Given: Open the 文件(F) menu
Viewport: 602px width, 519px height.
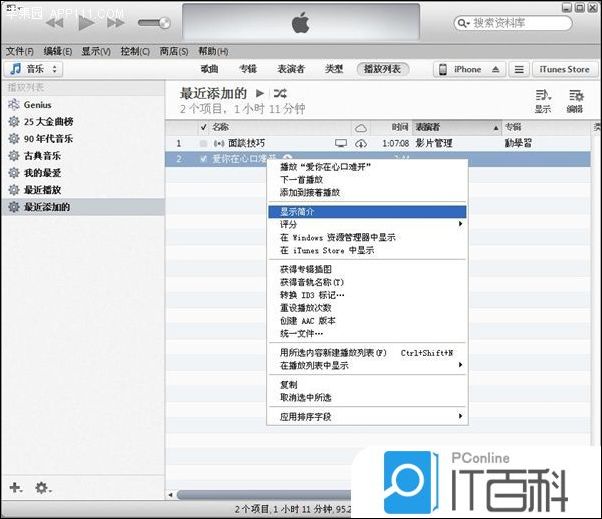Looking at the screenshot, I should (x=20, y=51).
